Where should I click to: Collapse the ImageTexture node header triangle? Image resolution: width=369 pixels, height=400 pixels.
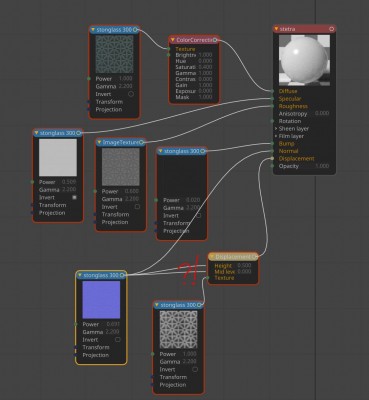click(x=99, y=142)
